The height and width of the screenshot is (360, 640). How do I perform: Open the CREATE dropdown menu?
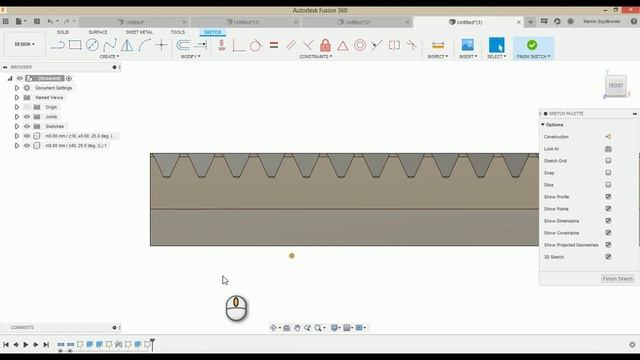[109, 56]
